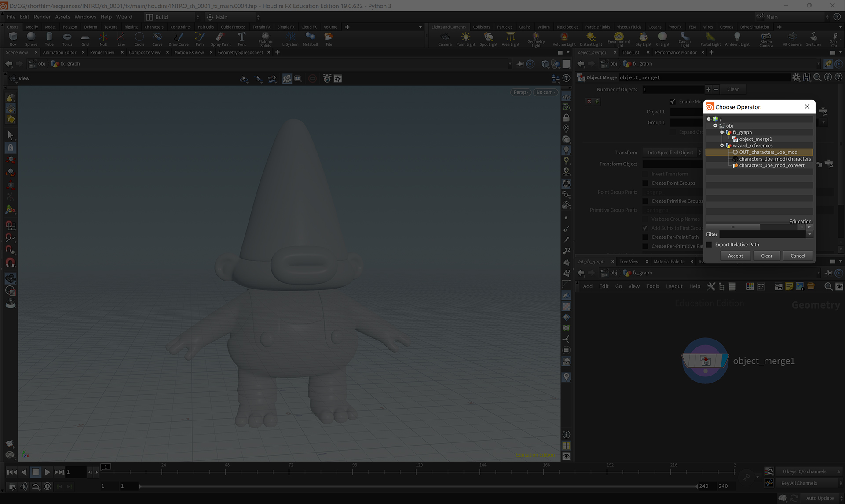845x504 pixels.
Task: Click Clear next to Number of Objects
Action: (x=733, y=89)
